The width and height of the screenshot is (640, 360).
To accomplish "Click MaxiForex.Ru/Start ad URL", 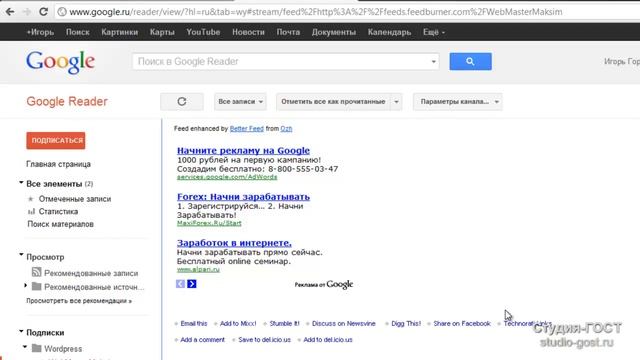I will pos(209,223).
